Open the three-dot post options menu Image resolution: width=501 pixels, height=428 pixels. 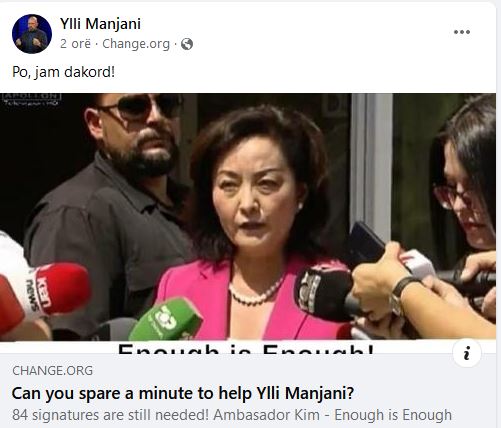tap(462, 32)
